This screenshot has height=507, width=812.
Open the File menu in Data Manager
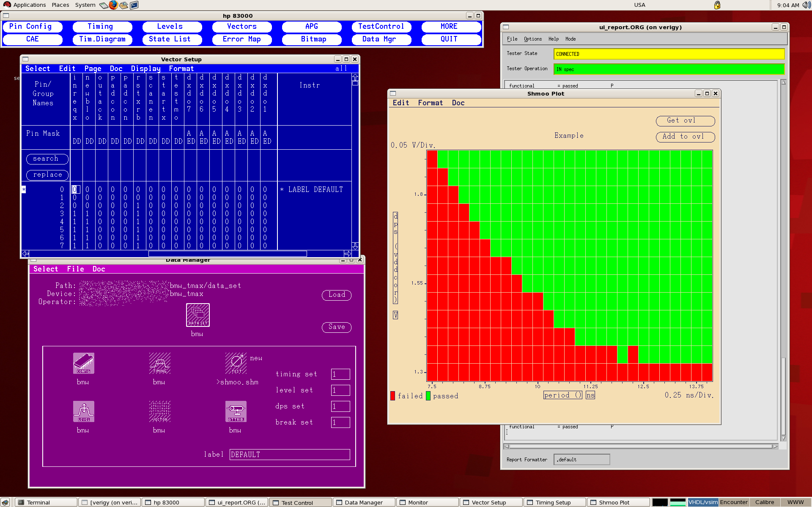(75, 269)
